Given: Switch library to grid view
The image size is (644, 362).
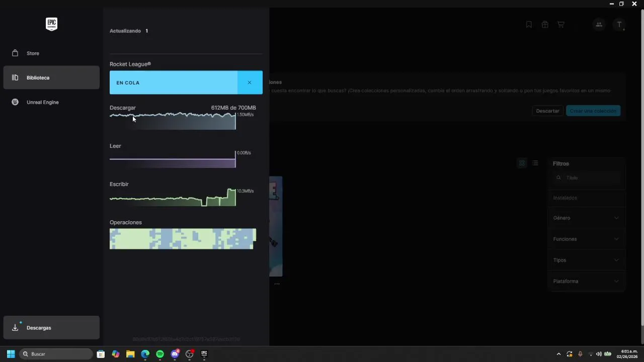Looking at the screenshot, I should pos(522,163).
